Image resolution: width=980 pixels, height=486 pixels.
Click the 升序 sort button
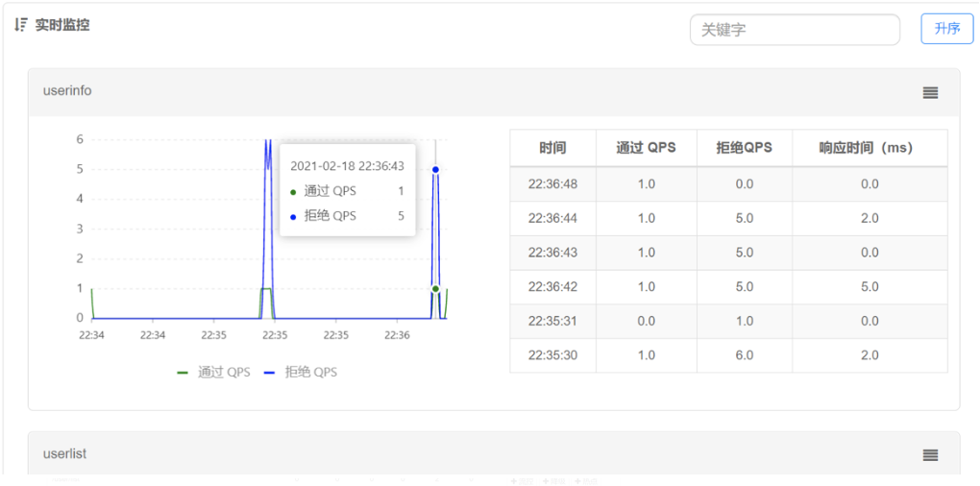[947, 29]
